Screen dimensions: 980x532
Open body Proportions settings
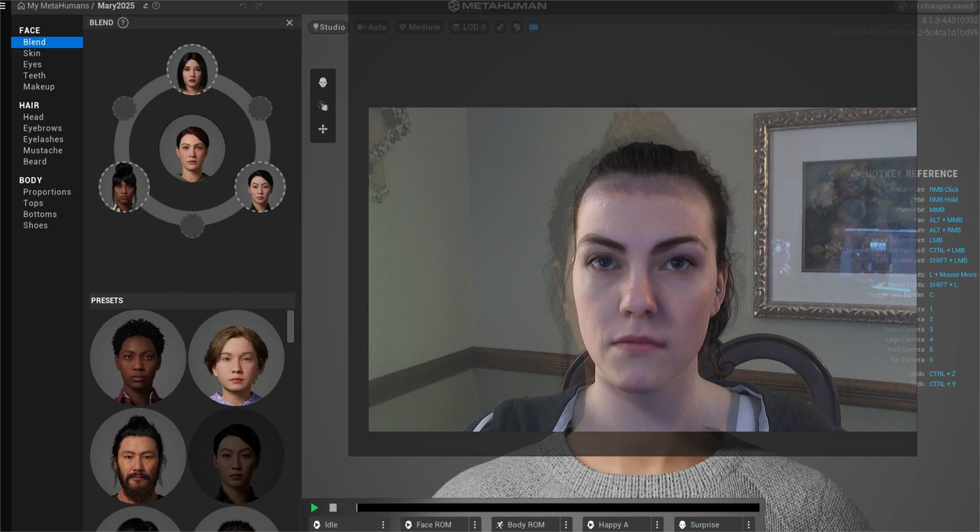(x=47, y=192)
